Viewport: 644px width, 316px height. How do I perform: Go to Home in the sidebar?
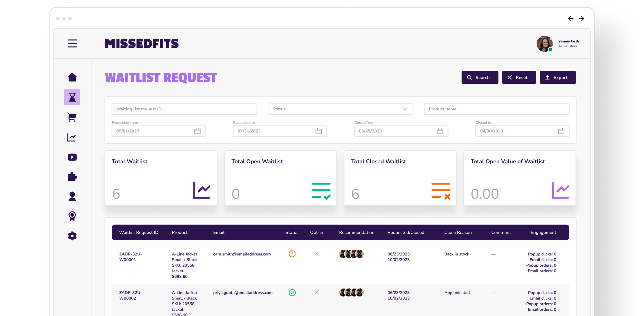(72, 77)
